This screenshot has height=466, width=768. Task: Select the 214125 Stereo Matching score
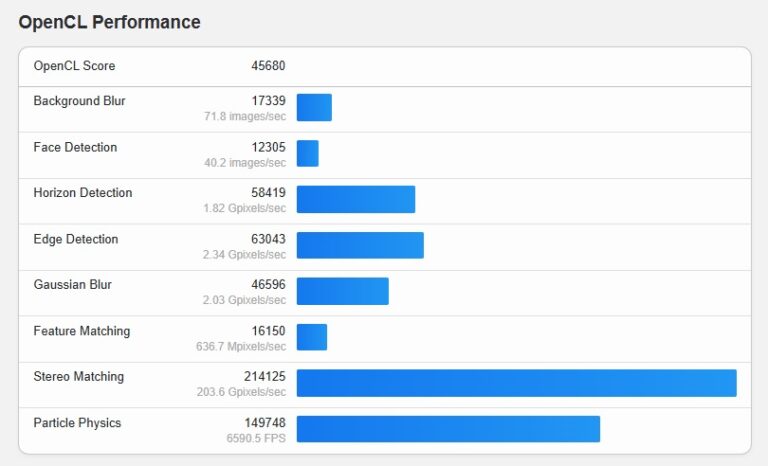click(265, 377)
